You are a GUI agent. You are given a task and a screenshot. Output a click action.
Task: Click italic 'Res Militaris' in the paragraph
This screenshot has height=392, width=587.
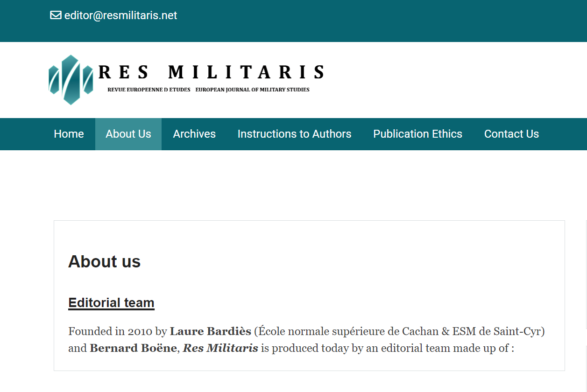[x=220, y=348]
